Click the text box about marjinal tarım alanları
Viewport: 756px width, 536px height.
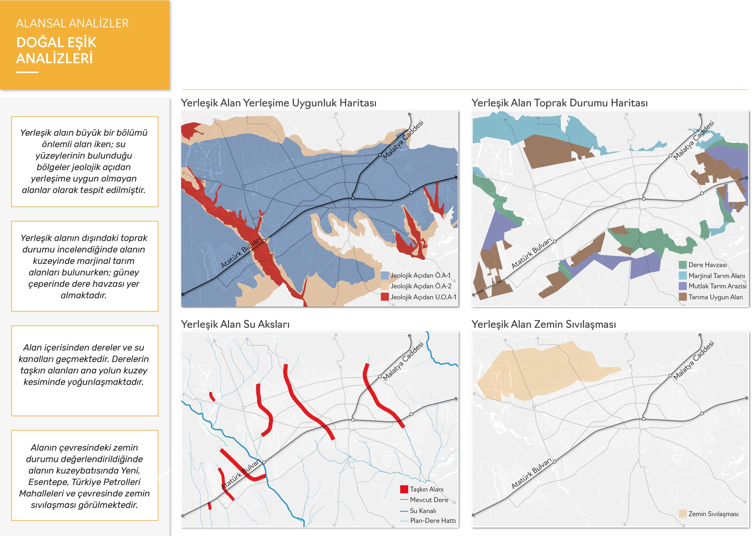84,266
